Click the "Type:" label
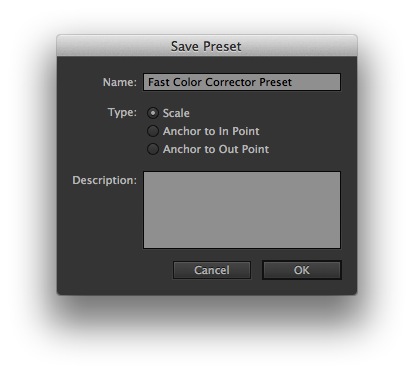 pos(122,112)
